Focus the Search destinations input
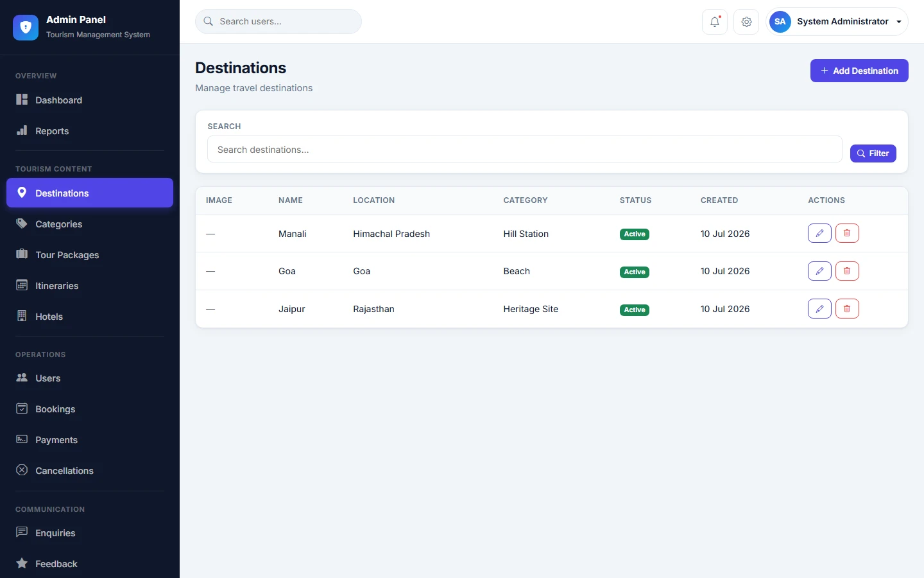This screenshot has height=578, width=924. 525,150
